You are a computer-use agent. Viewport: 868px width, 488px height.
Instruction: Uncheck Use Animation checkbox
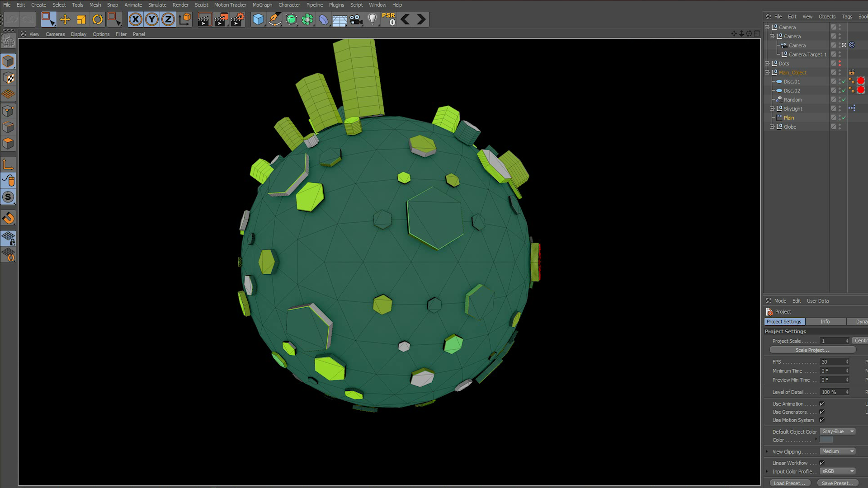822,404
